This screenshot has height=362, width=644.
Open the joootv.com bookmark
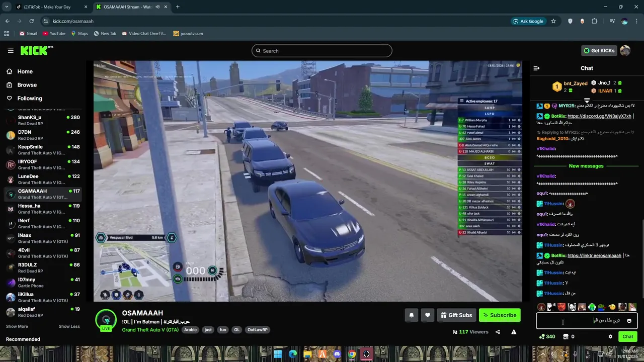pyautogui.click(x=188, y=34)
